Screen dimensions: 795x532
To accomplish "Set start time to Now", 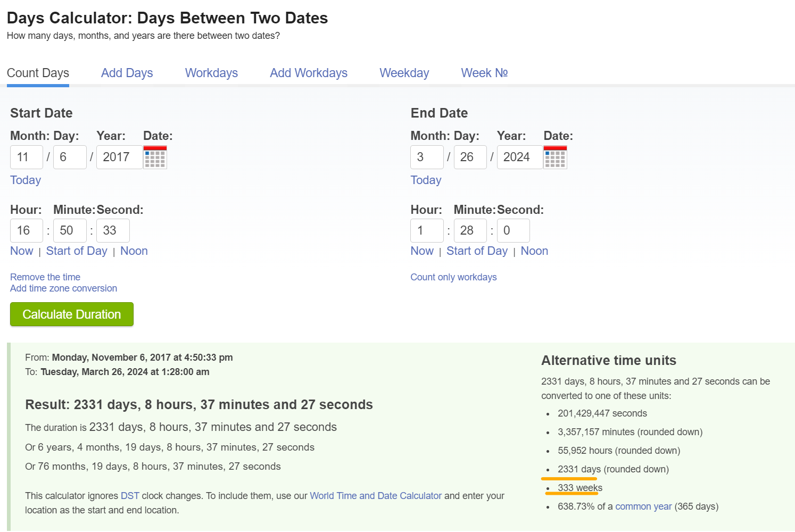I will pos(22,251).
